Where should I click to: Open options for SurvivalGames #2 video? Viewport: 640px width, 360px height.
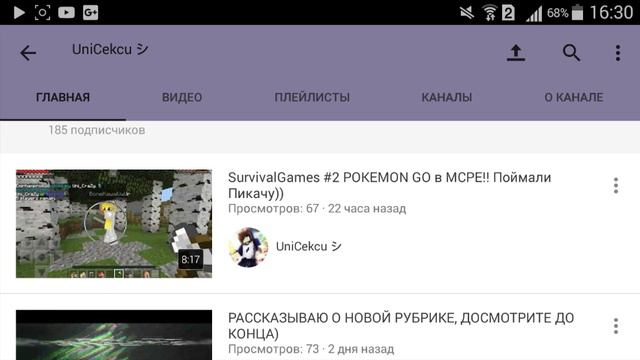click(616, 186)
